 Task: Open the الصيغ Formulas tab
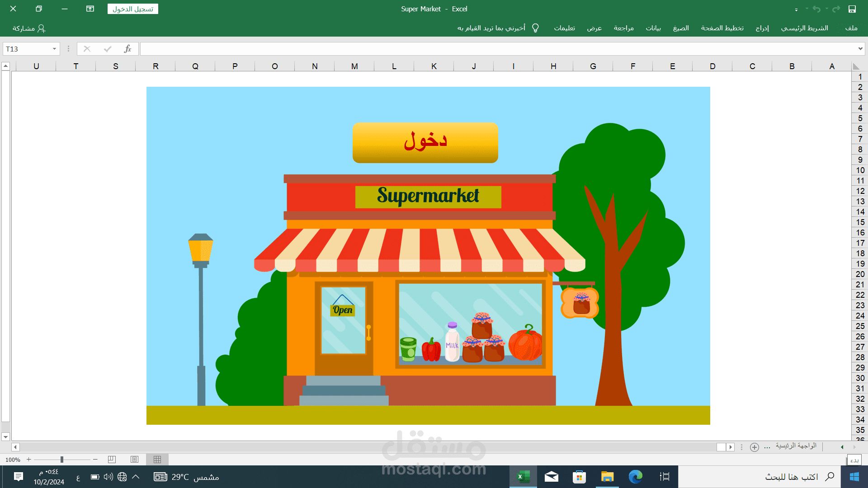[681, 28]
